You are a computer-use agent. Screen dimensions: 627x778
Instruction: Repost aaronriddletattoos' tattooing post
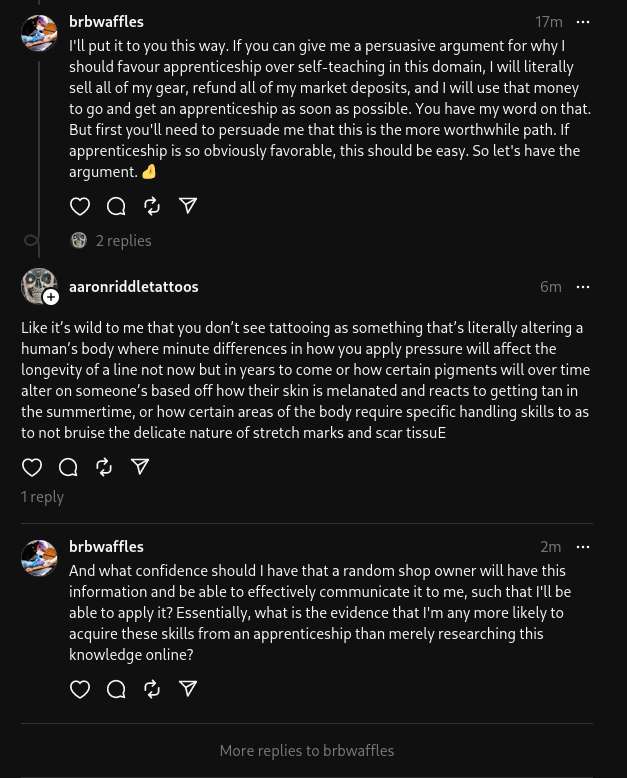[104, 467]
